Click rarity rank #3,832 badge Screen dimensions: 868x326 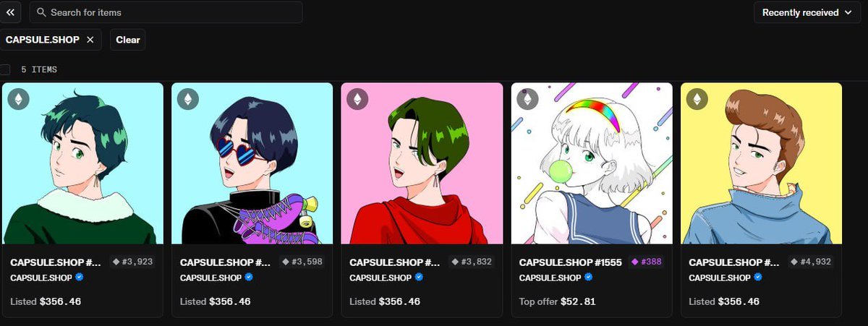[472, 262]
